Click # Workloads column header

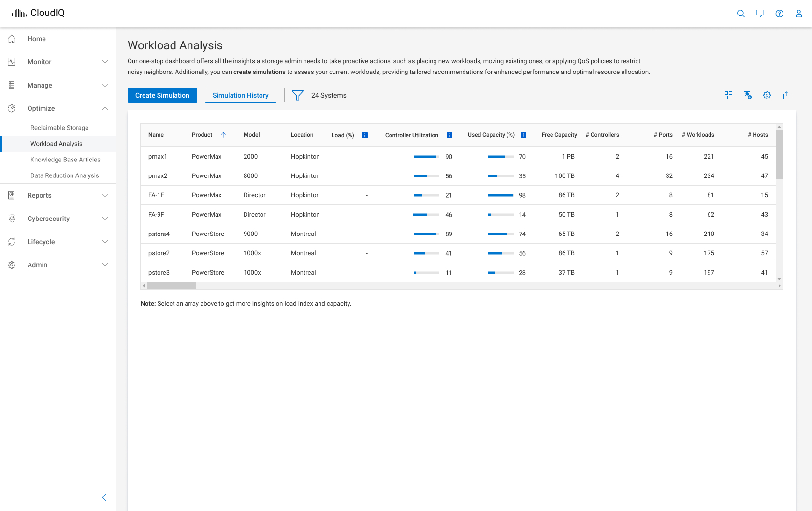pos(698,135)
